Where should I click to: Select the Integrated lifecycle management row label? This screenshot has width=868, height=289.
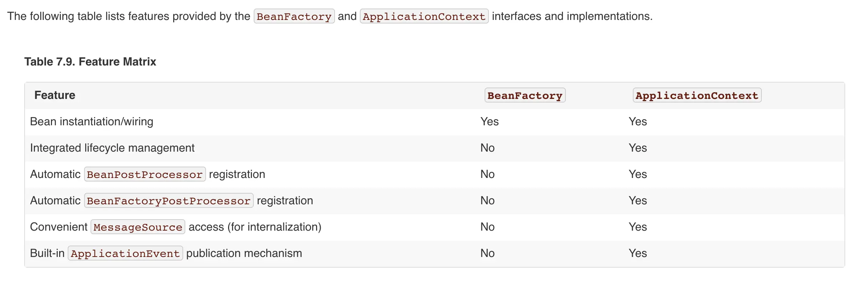112,148
